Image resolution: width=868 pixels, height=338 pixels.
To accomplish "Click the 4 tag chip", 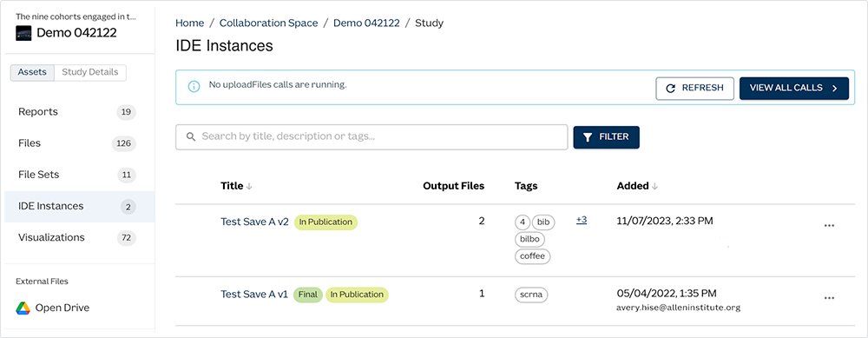I will pos(523,222).
